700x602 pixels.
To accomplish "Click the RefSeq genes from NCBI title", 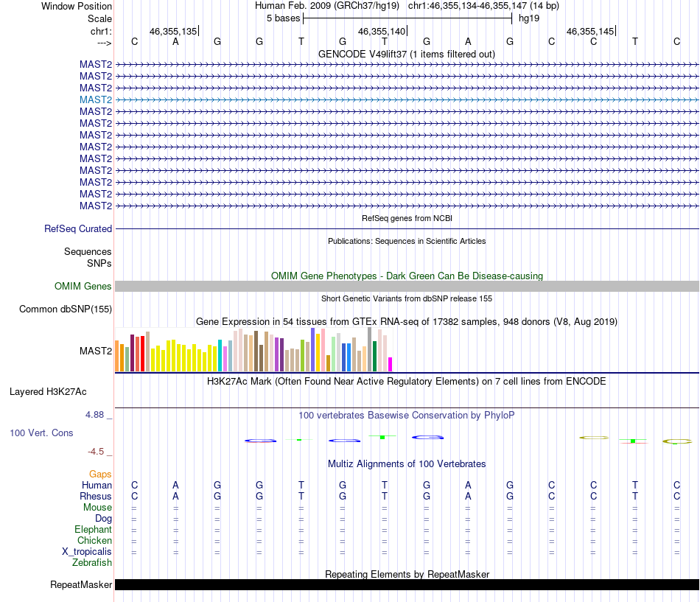I will click(x=407, y=218).
